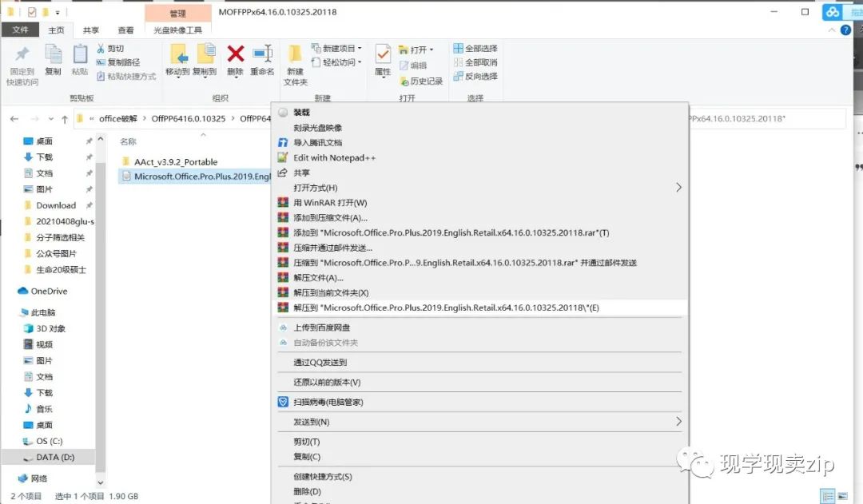The image size is (863, 504).
Task: Select Download folder in Quick Access
Action: (x=56, y=205)
